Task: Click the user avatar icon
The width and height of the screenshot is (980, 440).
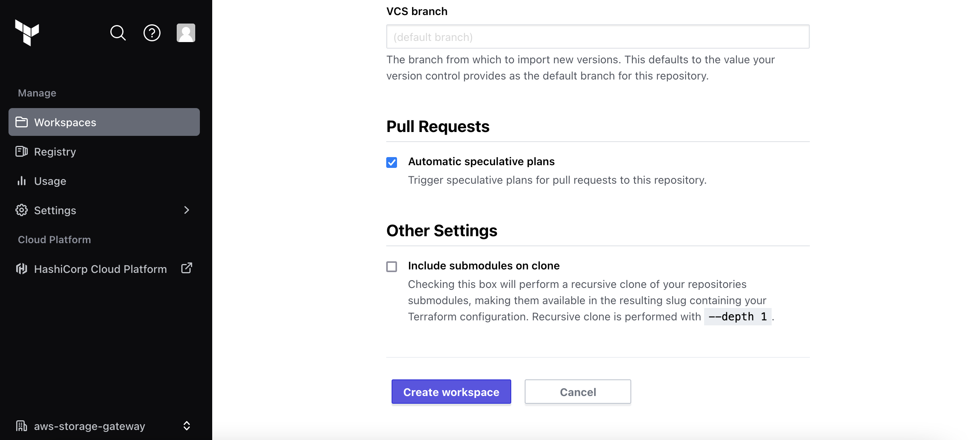Action: point(186,33)
